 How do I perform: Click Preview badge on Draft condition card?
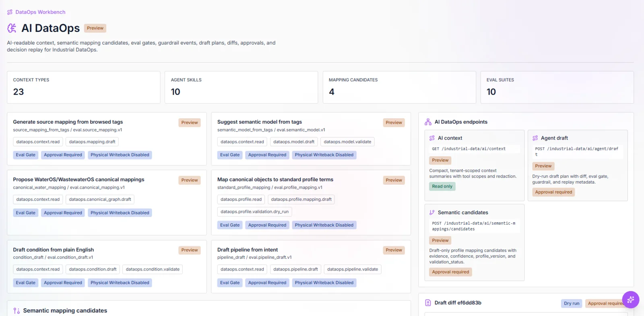coord(190,250)
